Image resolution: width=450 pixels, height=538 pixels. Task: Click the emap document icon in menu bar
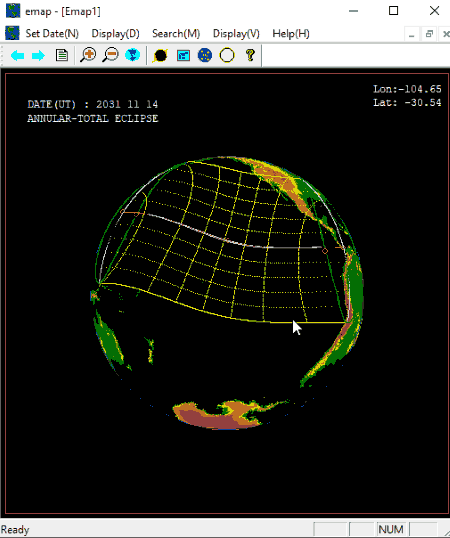[12, 33]
